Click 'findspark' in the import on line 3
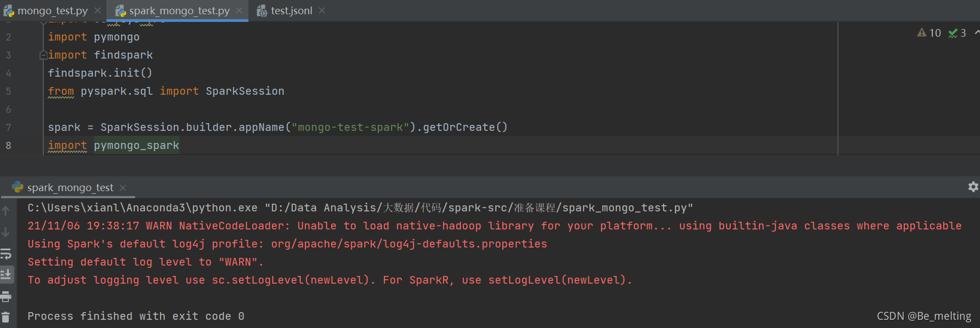The image size is (980, 328). 123,55
